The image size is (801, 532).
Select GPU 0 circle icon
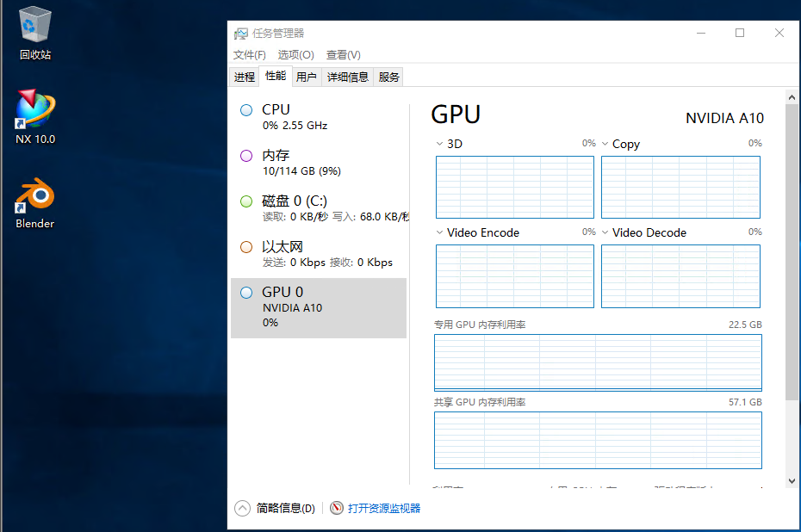246,293
